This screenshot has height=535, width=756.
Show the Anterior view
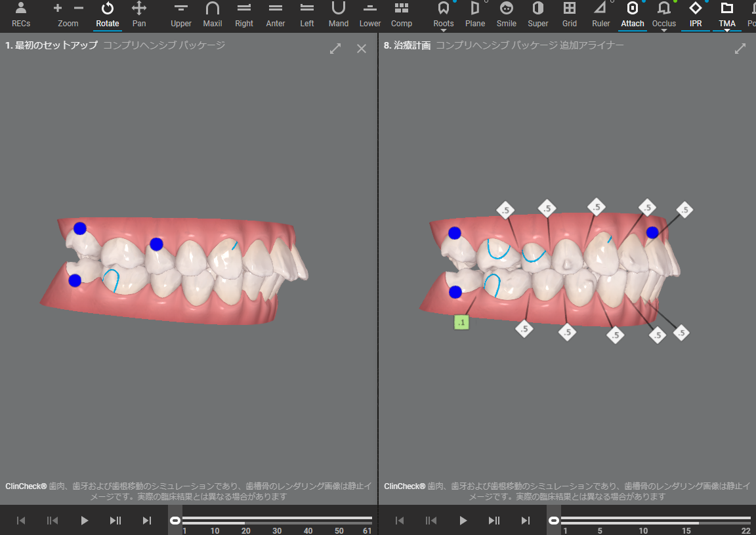[x=276, y=14]
